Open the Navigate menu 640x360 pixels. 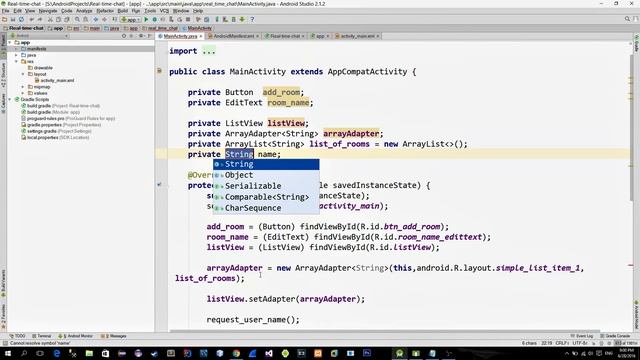click(48, 11)
